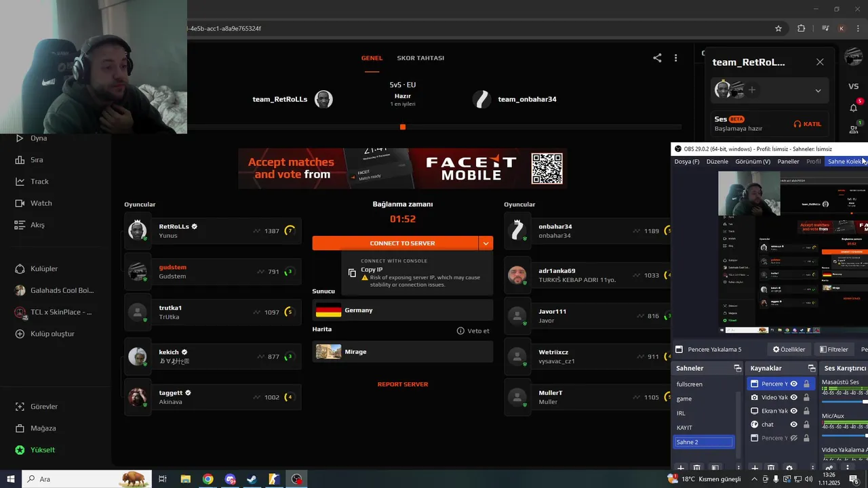The image size is (868, 488).
Task: Lock the Video Yak source
Action: pyautogui.click(x=806, y=397)
